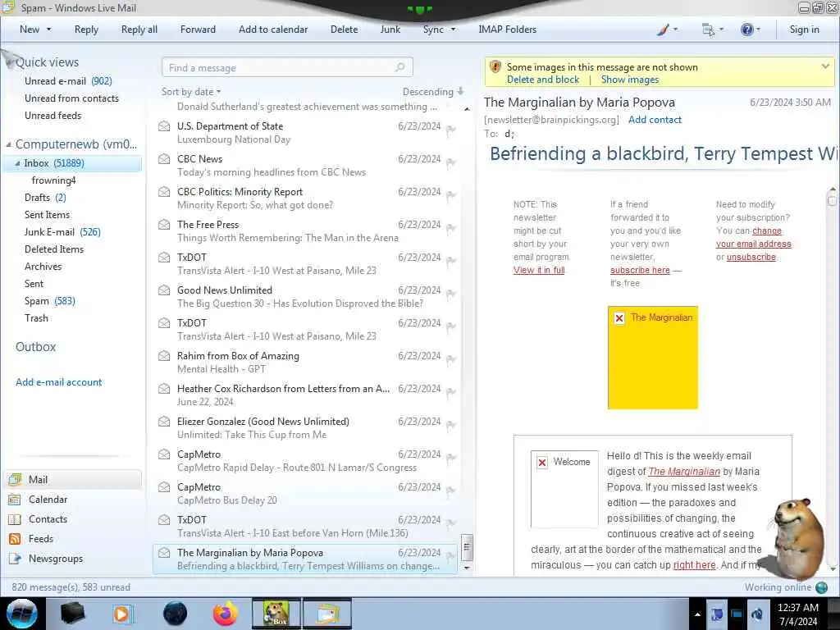Click envelope icon of The Free Press message
This screenshot has height=630, width=840.
[164, 225]
